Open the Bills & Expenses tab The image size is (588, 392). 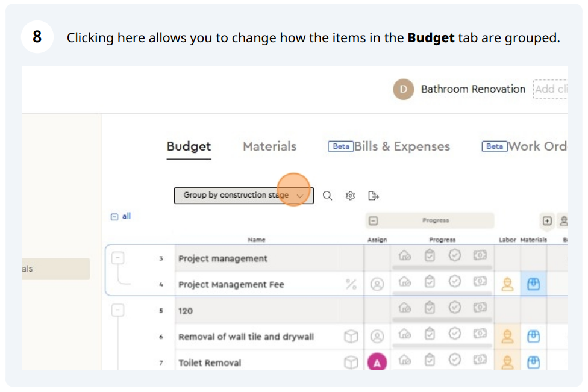[x=401, y=146]
